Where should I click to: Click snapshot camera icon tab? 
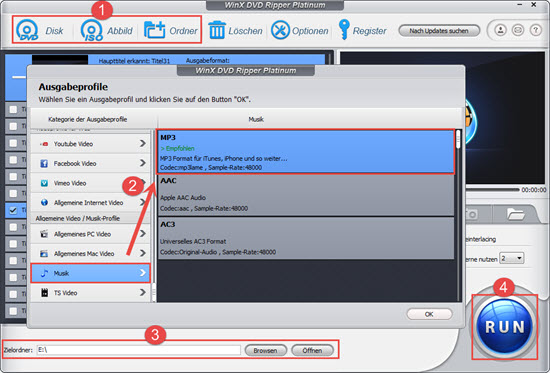coord(471,214)
